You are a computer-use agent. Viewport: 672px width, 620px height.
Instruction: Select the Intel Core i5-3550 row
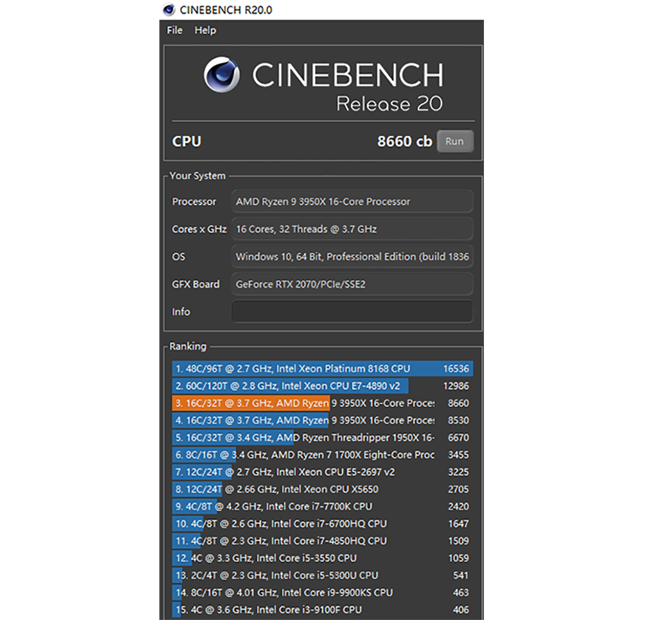pyautogui.click(x=322, y=558)
